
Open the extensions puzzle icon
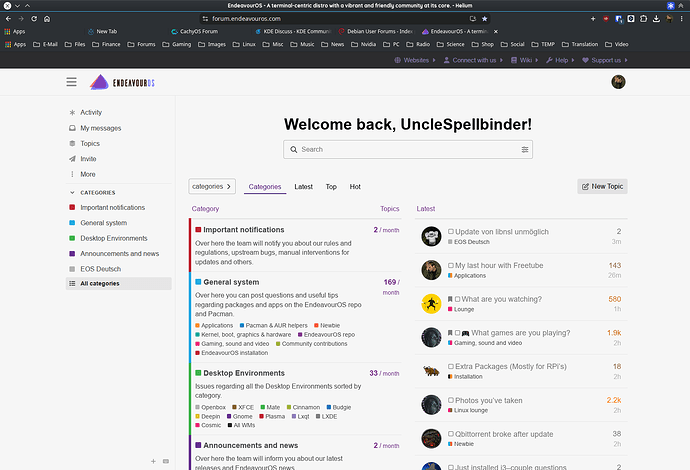click(x=643, y=18)
